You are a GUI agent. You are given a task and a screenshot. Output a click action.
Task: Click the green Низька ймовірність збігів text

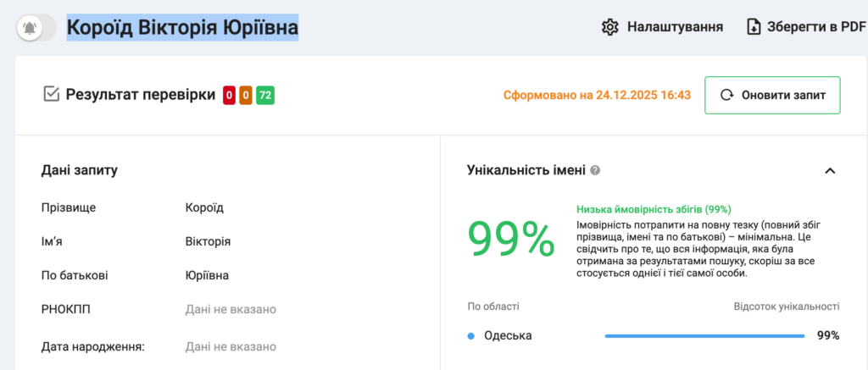[x=654, y=209]
